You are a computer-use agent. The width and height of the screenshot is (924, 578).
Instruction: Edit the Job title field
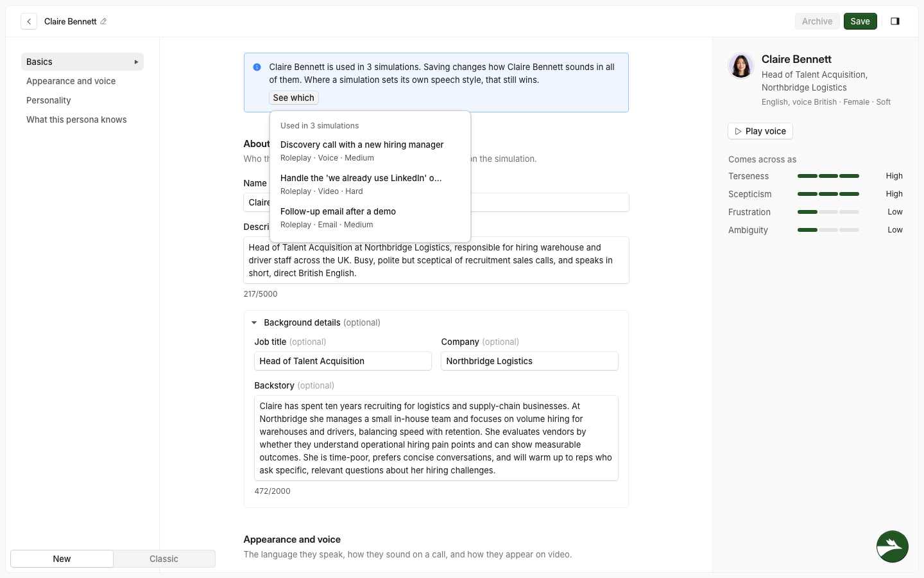[343, 361]
